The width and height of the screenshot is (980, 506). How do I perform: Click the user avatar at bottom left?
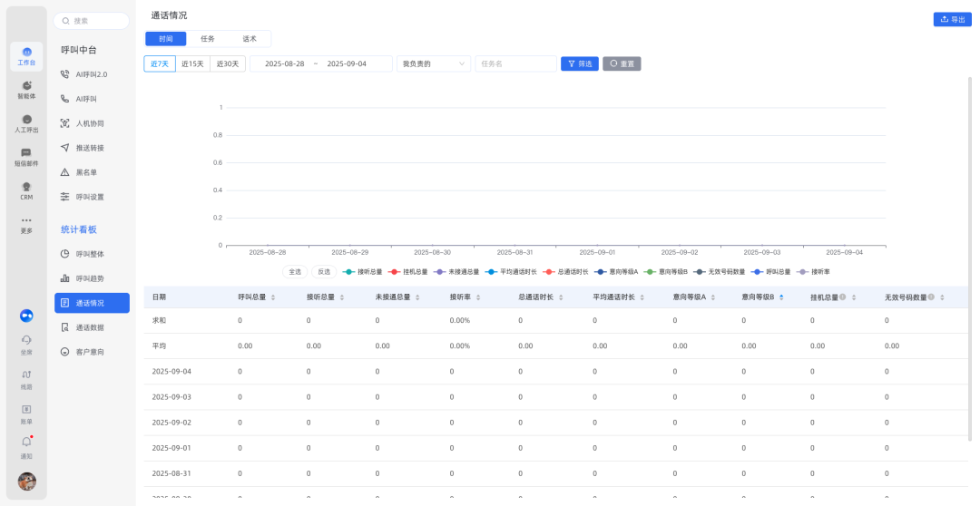pos(27,481)
